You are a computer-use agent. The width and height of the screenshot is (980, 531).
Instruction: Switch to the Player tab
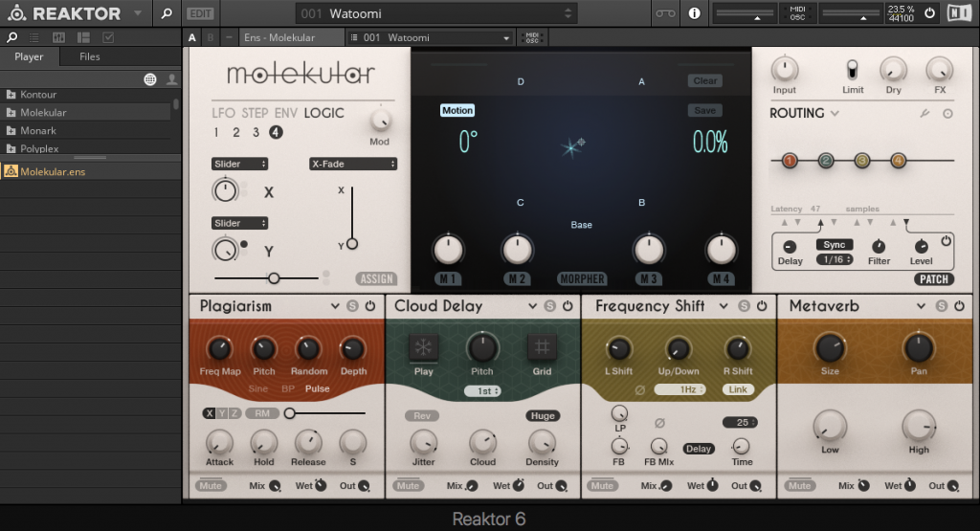pyautogui.click(x=29, y=56)
